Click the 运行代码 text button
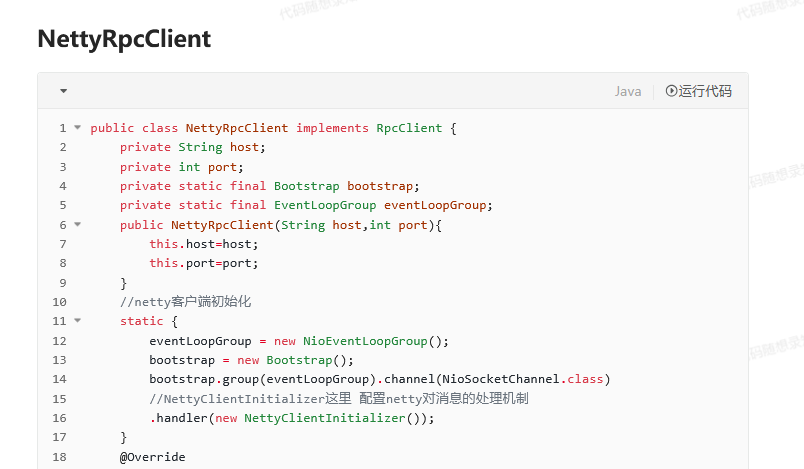This screenshot has height=469, width=804. pos(705,91)
